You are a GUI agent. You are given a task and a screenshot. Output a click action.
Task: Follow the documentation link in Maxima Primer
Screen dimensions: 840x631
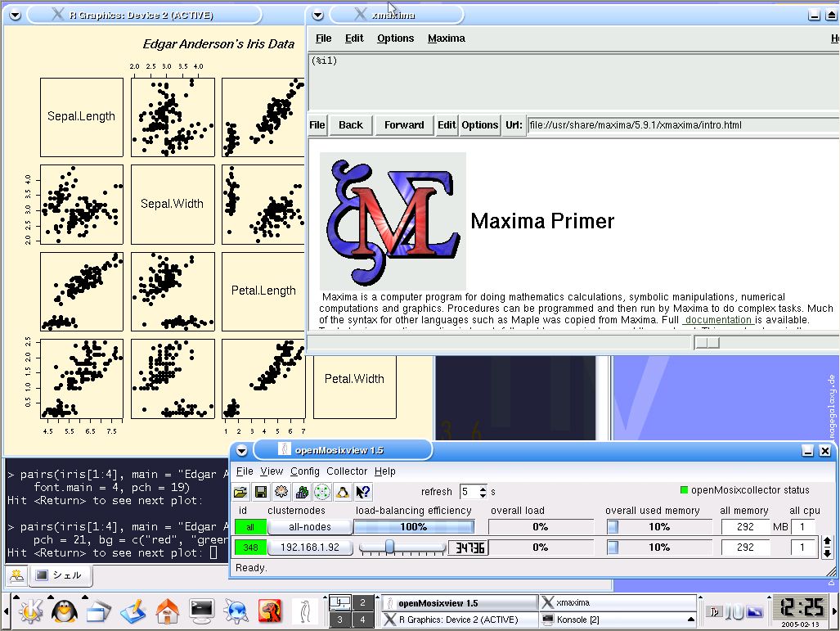[x=718, y=320]
